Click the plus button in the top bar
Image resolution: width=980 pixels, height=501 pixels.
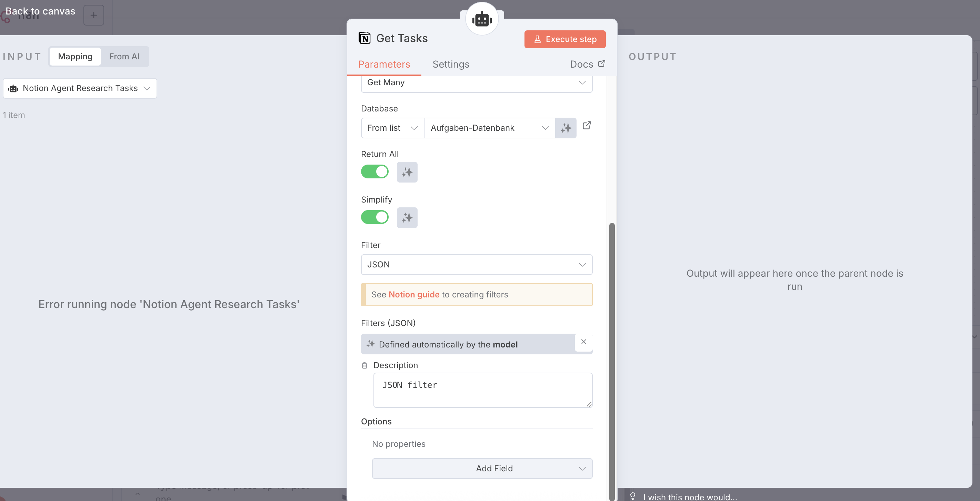point(93,15)
